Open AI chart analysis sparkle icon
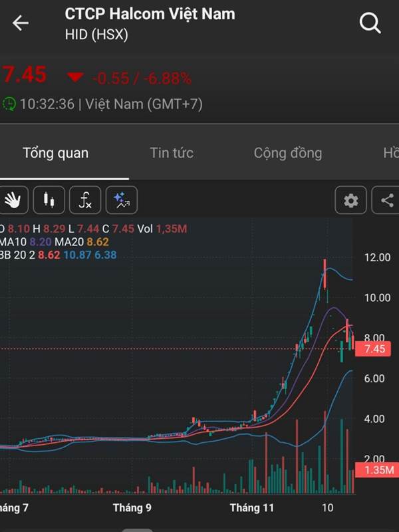399x532 pixels. coord(122,200)
